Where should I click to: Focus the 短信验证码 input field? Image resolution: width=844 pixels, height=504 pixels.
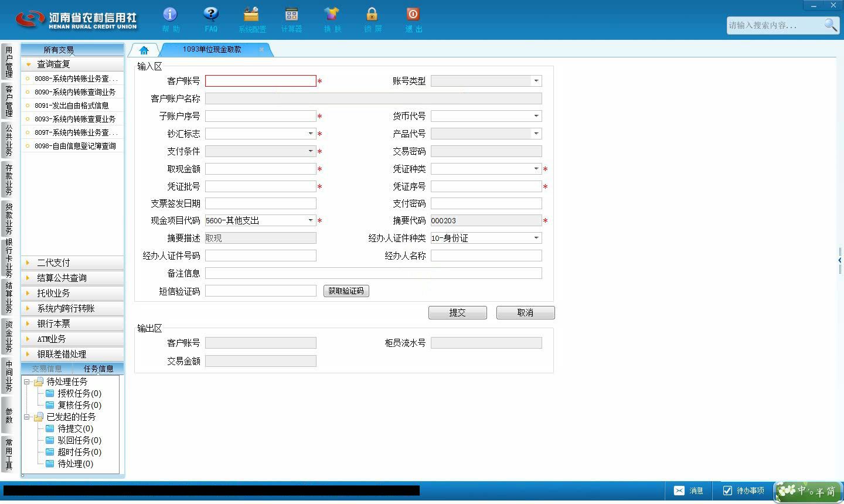[x=260, y=291]
